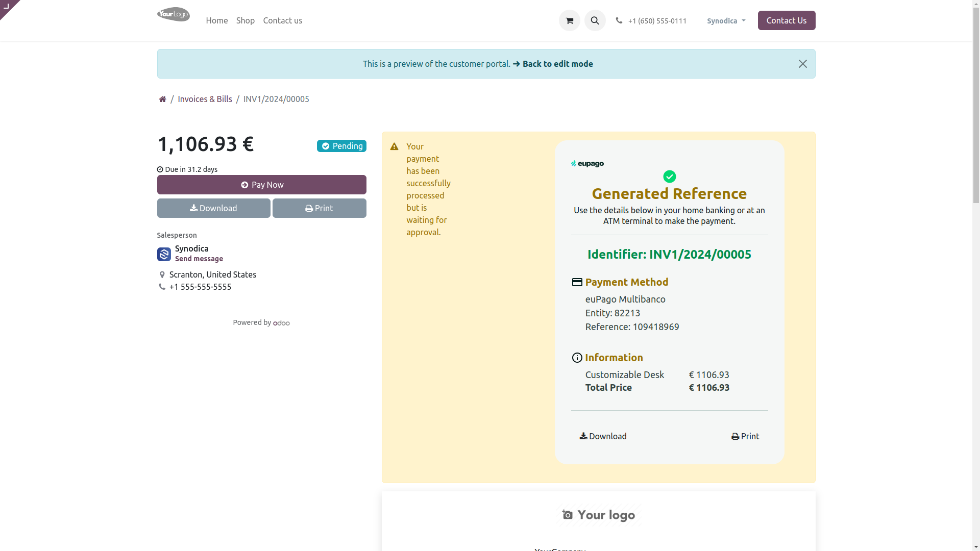Click the Your logo camera placeholder
Image resolution: width=980 pixels, height=551 pixels.
click(598, 515)
